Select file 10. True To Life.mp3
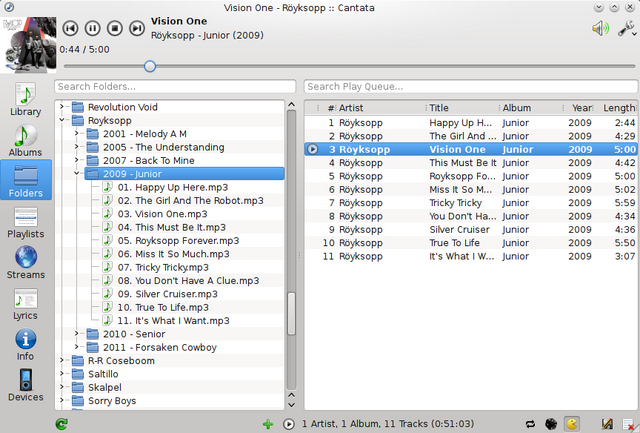Image resolution: width=640 pixels, height=433 pixels. (163, 307)
